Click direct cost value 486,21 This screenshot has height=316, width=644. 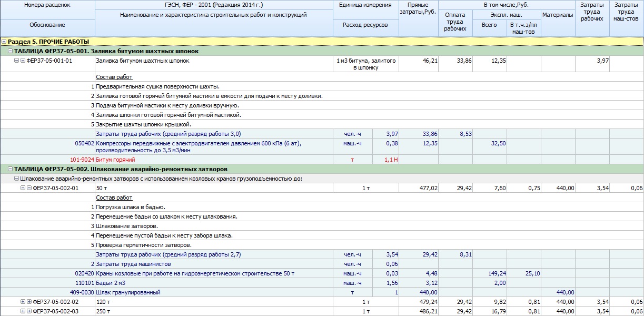428,311
